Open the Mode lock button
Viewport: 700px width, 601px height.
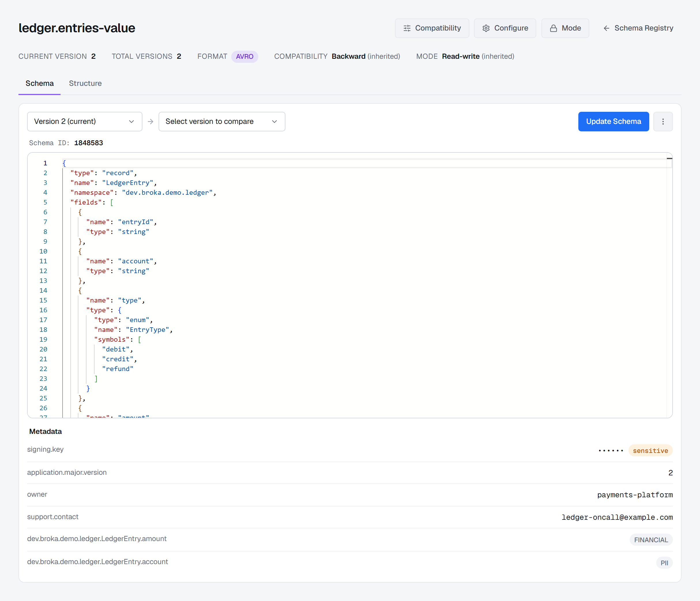point(565,28)
